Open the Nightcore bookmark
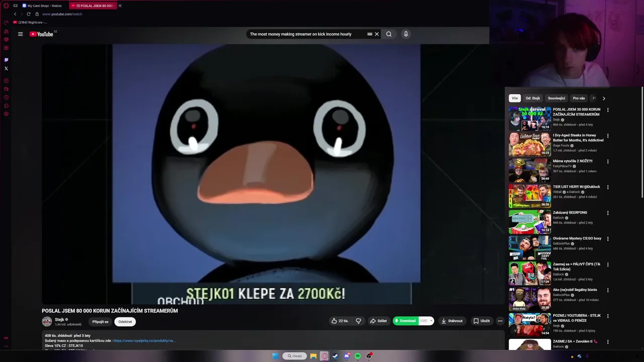644x362 pixels. point(30,22)
